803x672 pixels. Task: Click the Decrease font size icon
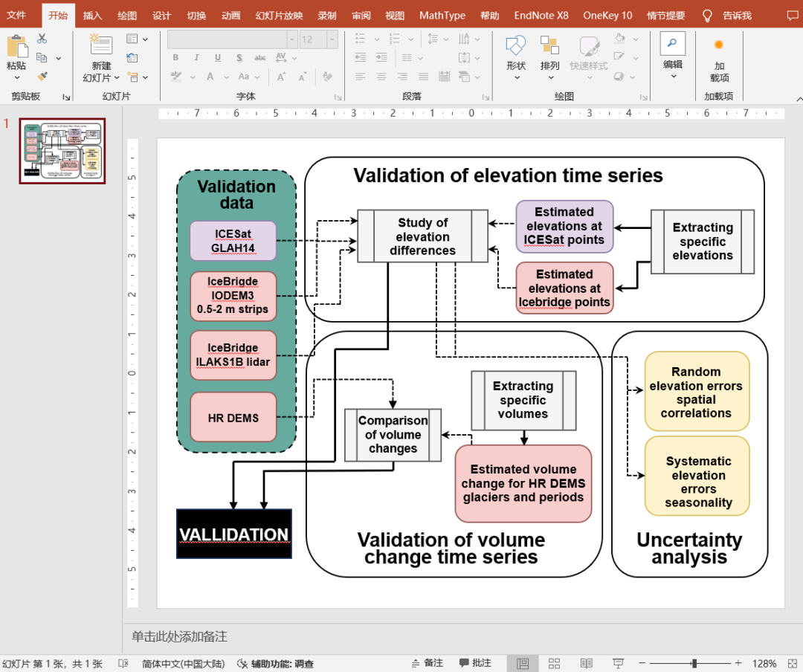click(302, 77)
